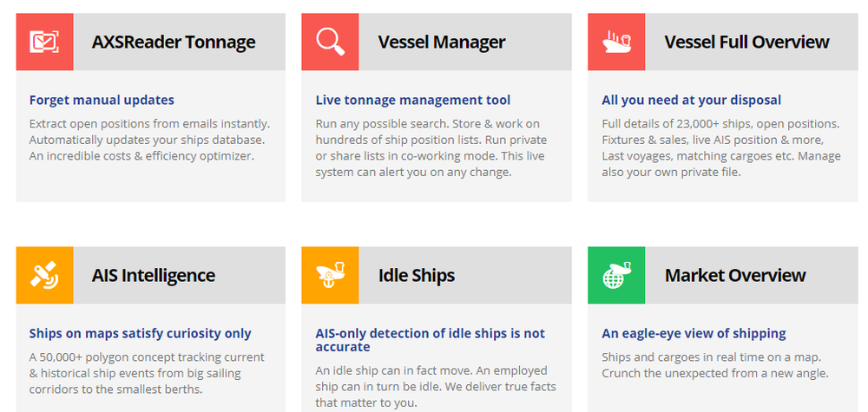Click the Vessel Manager magnifying glass icon
This screenshot has width=868, height=412.
click(x=330, y=42)
